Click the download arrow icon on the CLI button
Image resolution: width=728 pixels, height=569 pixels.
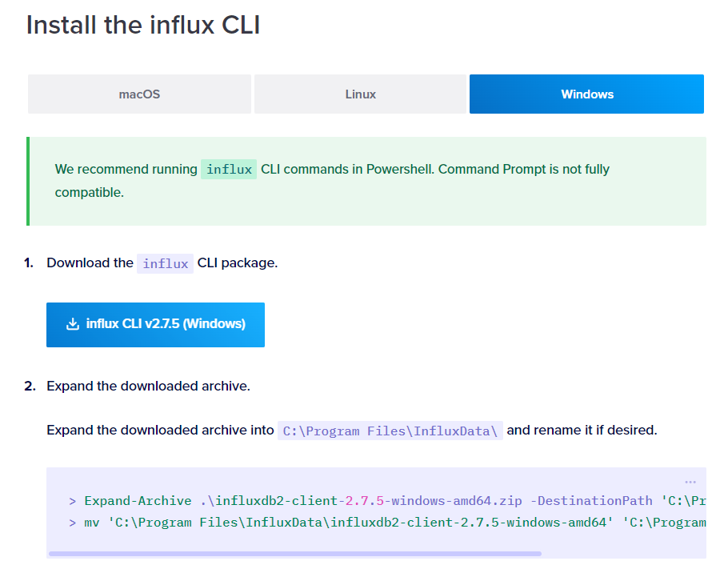(72, 324)
